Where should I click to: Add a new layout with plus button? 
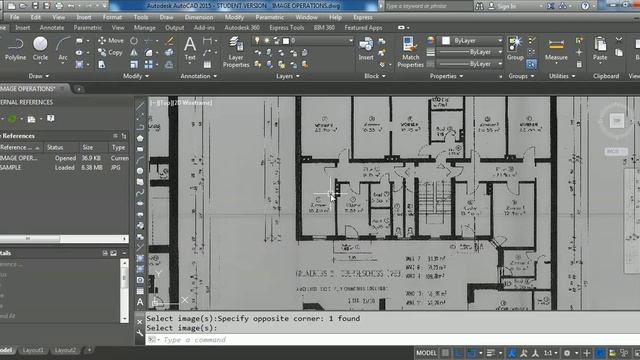89,350
